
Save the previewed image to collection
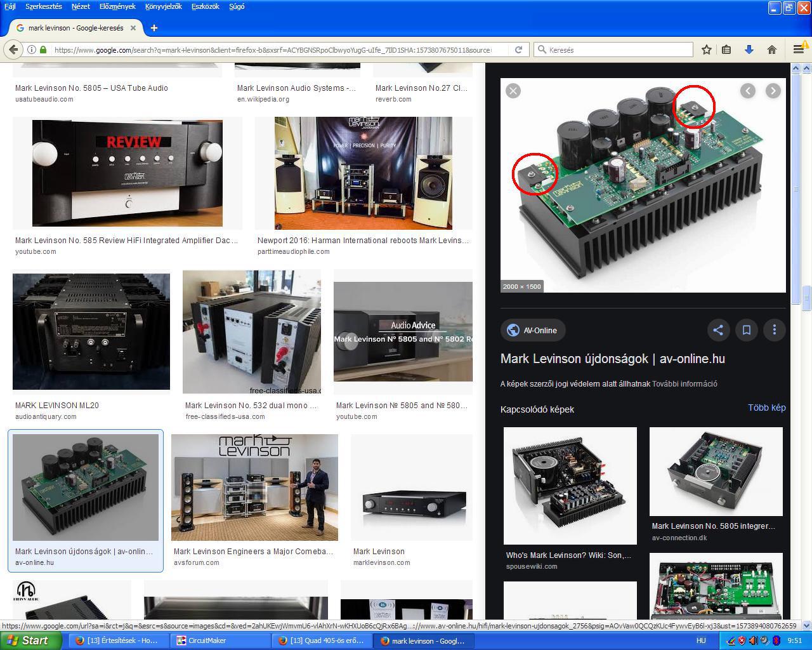(x=747, y=330)
